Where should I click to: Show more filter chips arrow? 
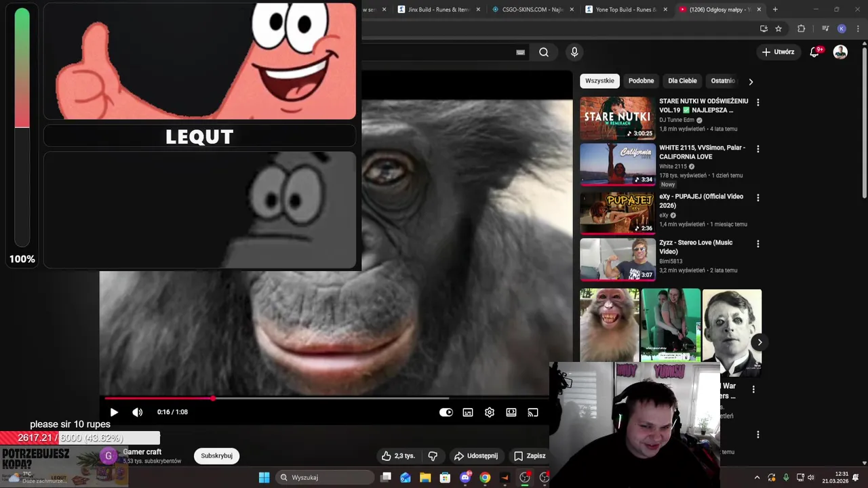(x=751, y=81)
